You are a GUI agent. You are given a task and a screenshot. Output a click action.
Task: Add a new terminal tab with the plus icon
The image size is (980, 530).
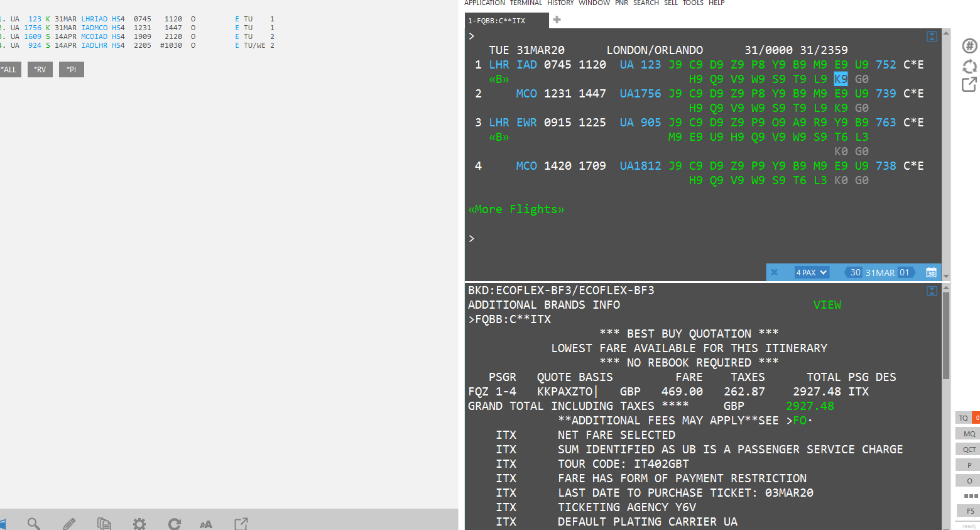tap(557, 19)
